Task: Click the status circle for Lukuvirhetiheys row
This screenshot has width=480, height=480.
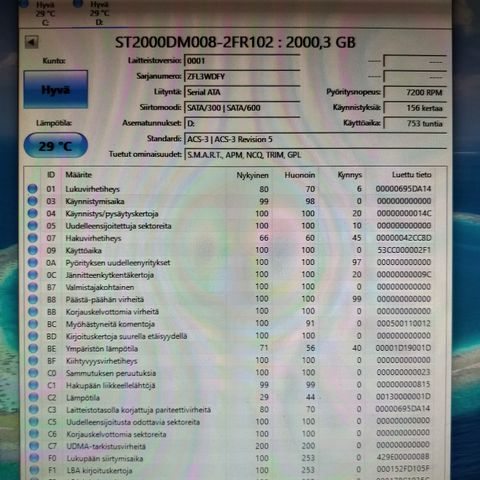Action: click(x=32, y=189)
